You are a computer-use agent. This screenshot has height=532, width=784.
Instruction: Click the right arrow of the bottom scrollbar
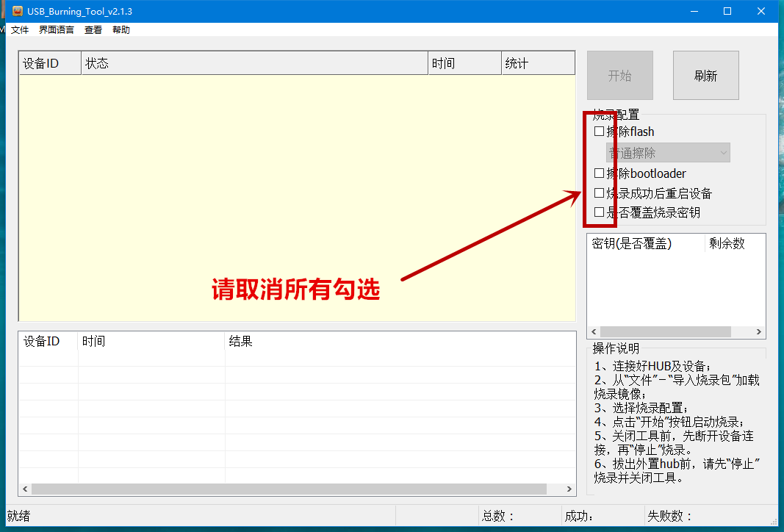click(x=569, y=488)
